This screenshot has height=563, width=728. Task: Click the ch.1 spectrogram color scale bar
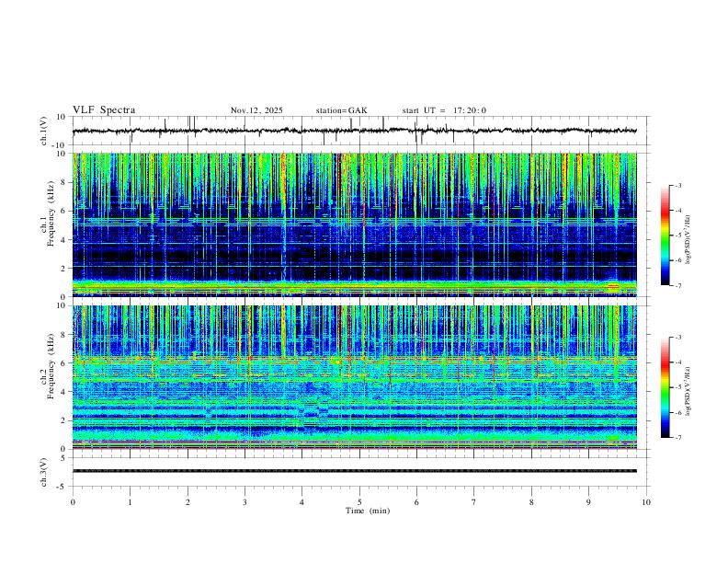665,235
